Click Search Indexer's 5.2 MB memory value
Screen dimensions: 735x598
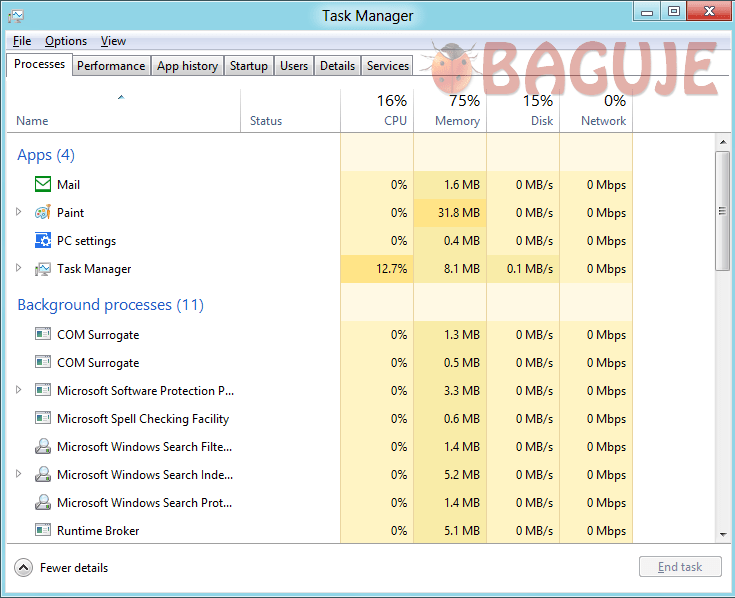point(462,475)
